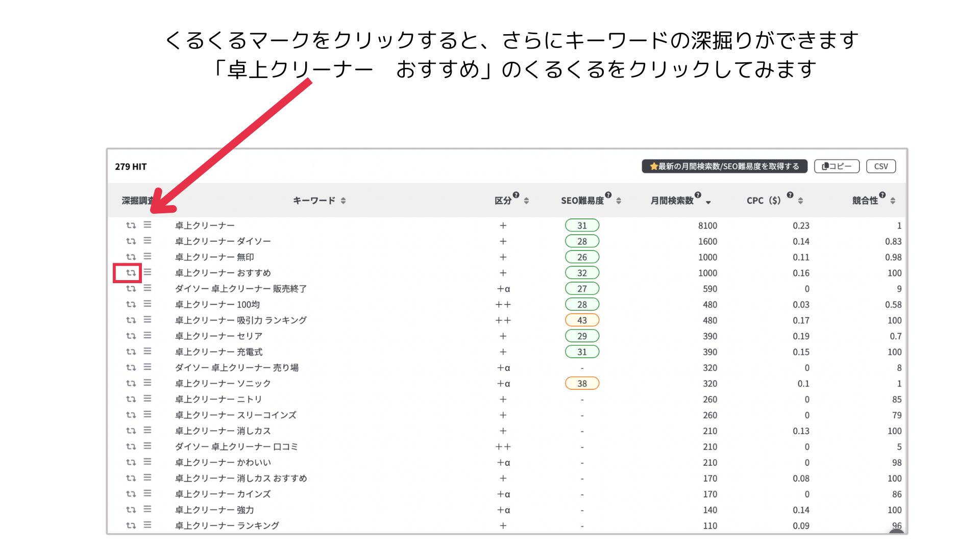This screenshot has height=551, width=980.
Task: Sort table by SEO難易度 arrows
Action: [619, 201]
